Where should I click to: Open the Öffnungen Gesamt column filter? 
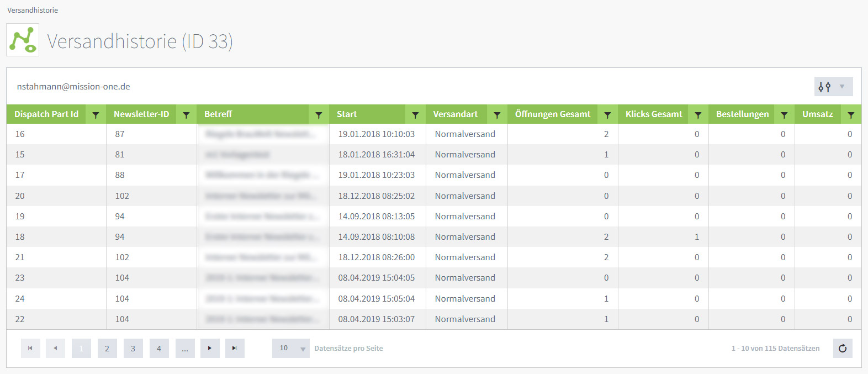click(607, 115)
